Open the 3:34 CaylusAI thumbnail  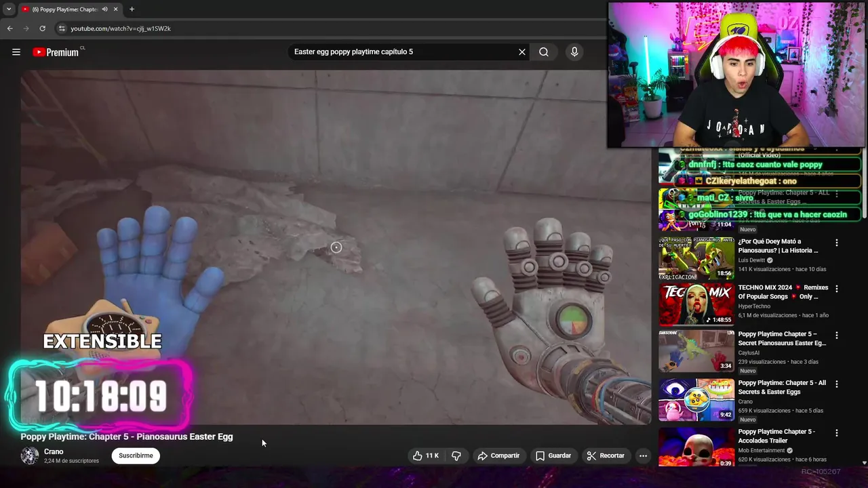click(696, 351)
